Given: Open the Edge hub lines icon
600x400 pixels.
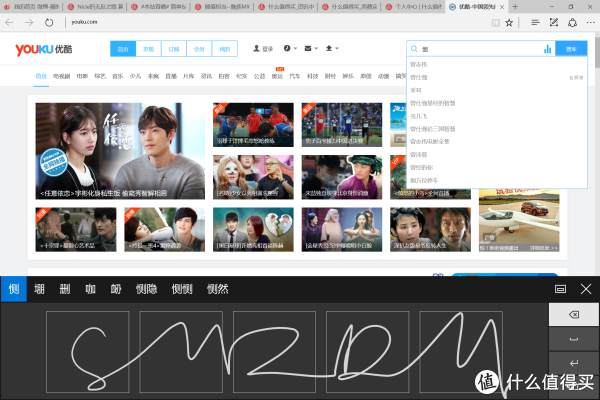Looking at the screenshot, I should click(x=535, y=23).
